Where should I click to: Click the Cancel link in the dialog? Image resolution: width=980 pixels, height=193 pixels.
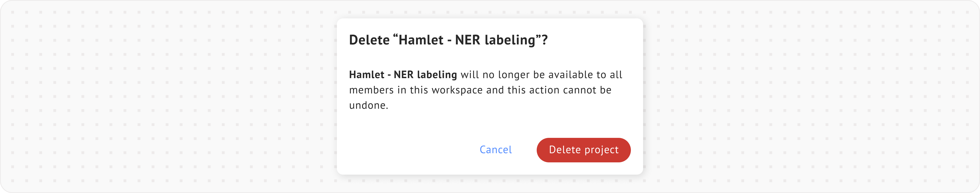[x=495, y=150]
